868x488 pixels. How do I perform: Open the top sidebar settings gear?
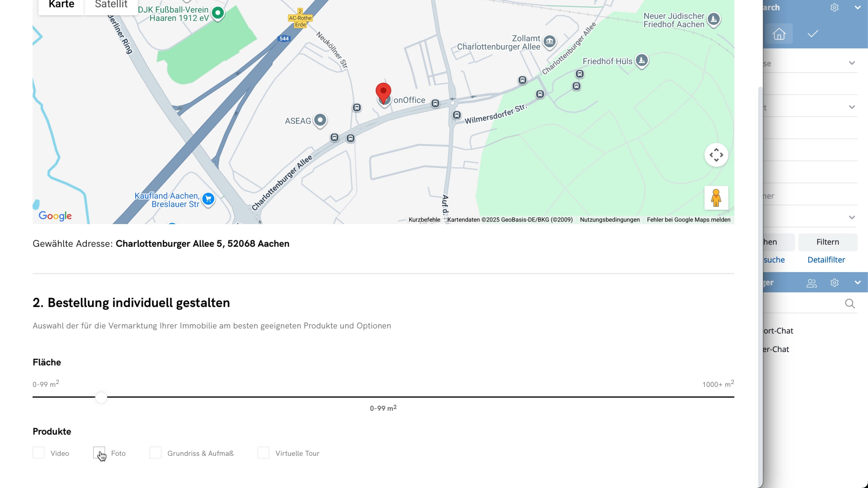point(835,8)
